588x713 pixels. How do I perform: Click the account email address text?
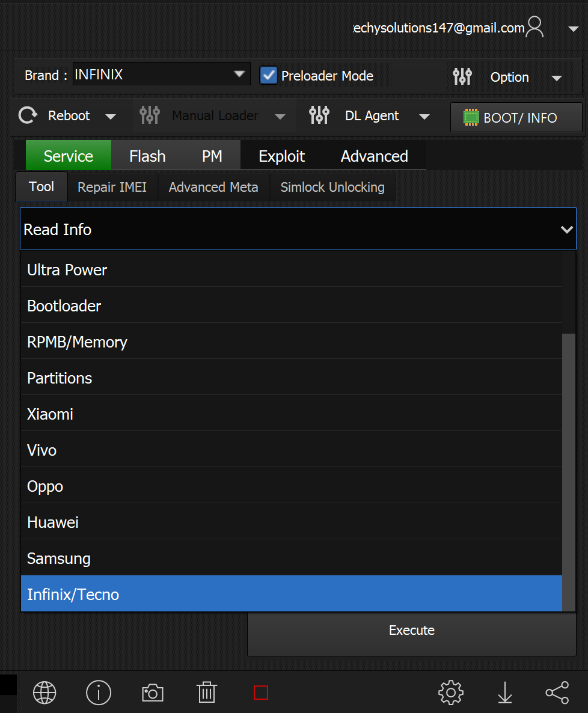(x=438, y=28)
